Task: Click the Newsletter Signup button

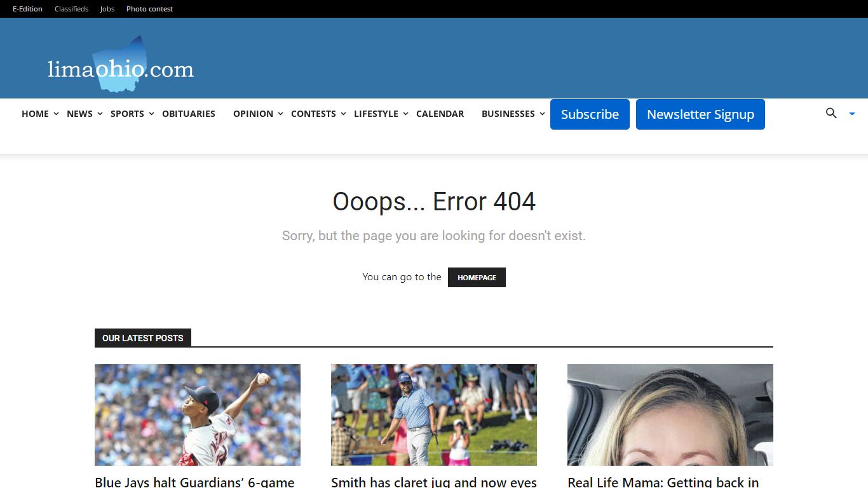Action: [x=700, y=114]
